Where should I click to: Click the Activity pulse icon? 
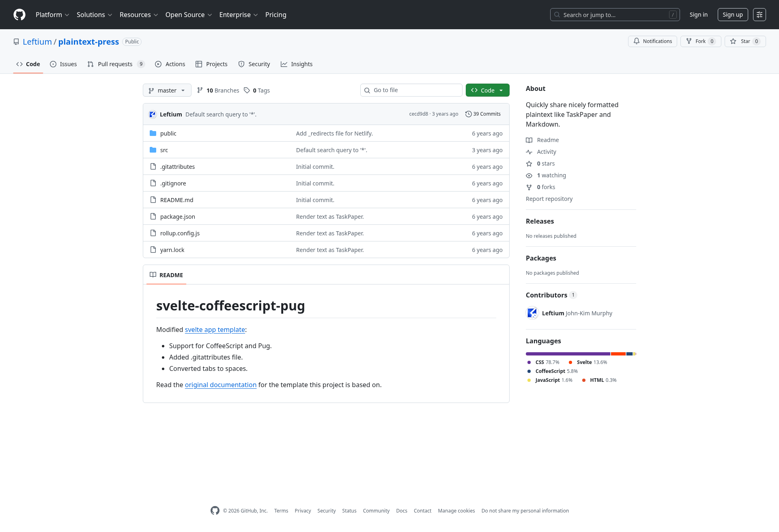529,152
